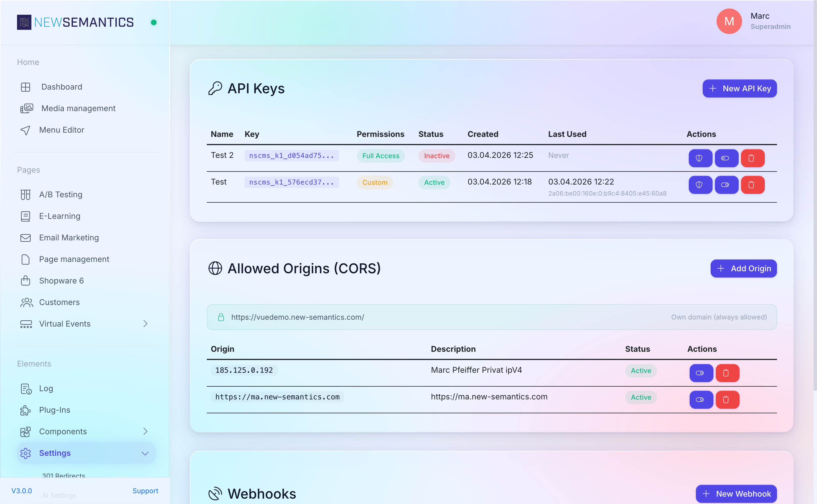The image size is (817, 504).
Task: Select Page management in sidebar
Action: coord(86,259)
